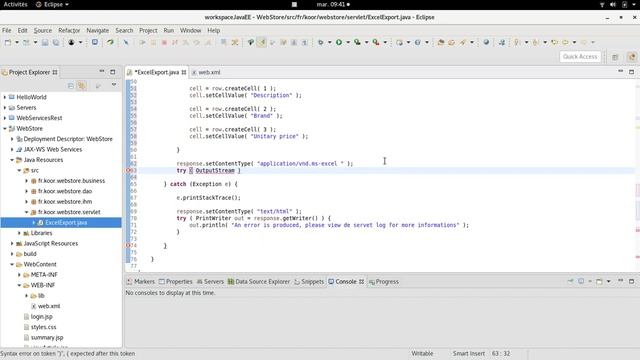Expand the Servers project node
The image size is (640, 360).
[5, 108]
